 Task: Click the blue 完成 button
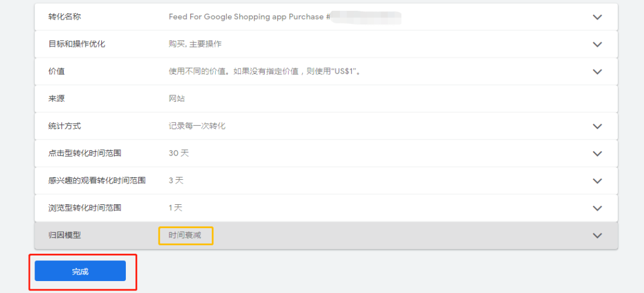pyautogui.click(x=80, y=271)
